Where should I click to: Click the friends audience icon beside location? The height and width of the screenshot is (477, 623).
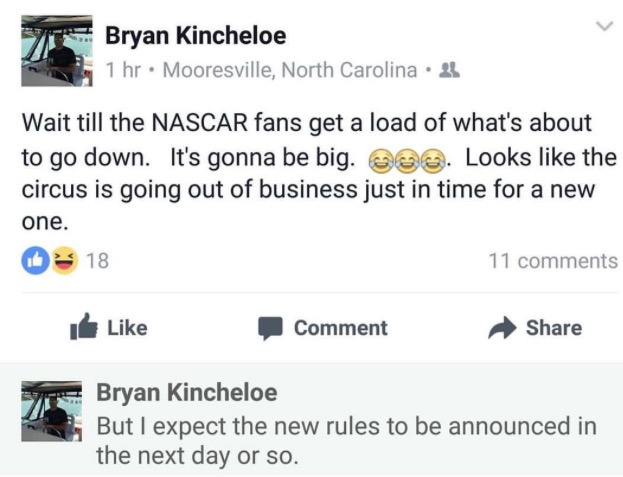click(x=449, y=71)
